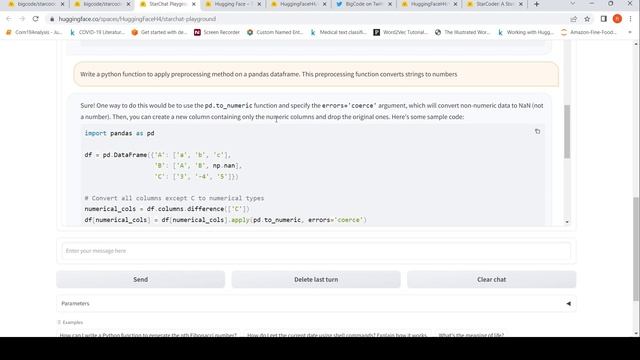
Task: Click the user prompt about preprocessing function
Action: [x=316, y=74]
